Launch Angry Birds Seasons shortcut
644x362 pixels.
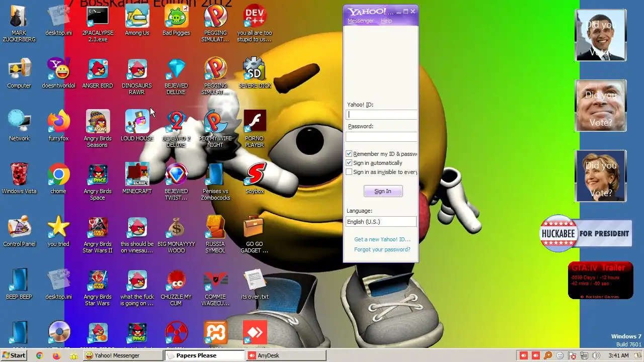(x=98, y=129)
